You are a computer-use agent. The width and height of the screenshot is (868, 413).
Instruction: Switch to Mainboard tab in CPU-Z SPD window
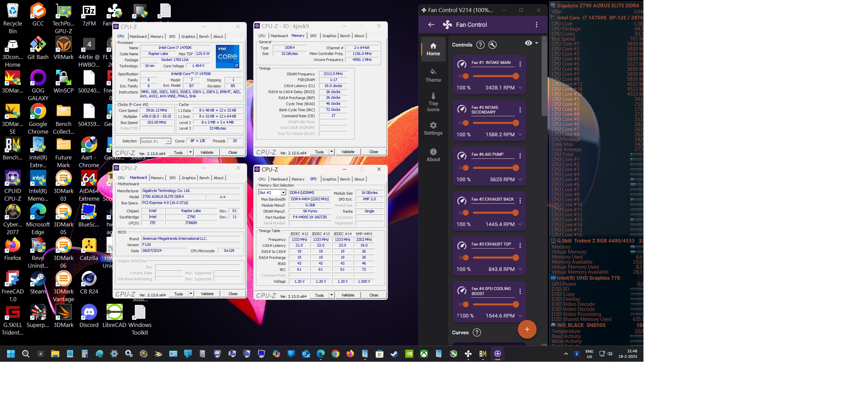click(x=279, y=179)
